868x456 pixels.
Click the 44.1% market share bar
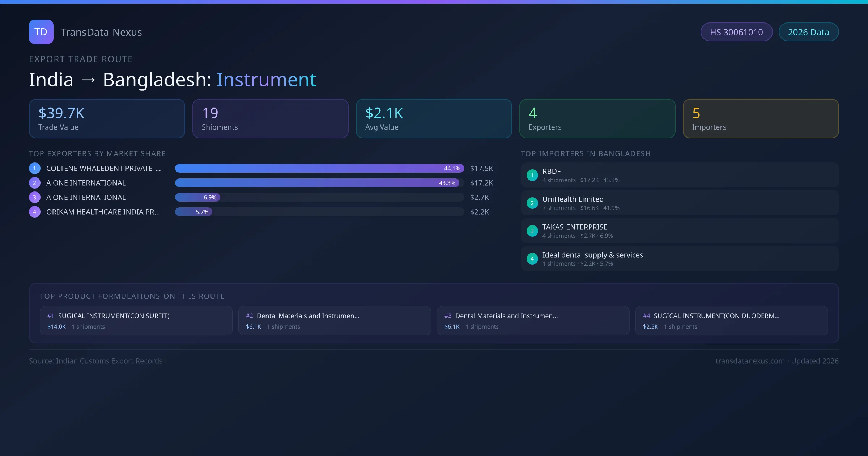coord(319,168)
